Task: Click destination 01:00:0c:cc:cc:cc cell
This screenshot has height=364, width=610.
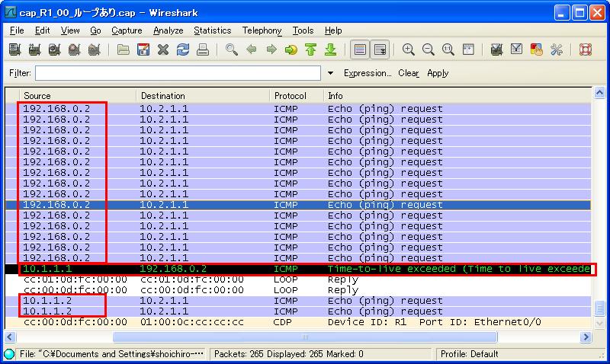Action: click(192, 322)
